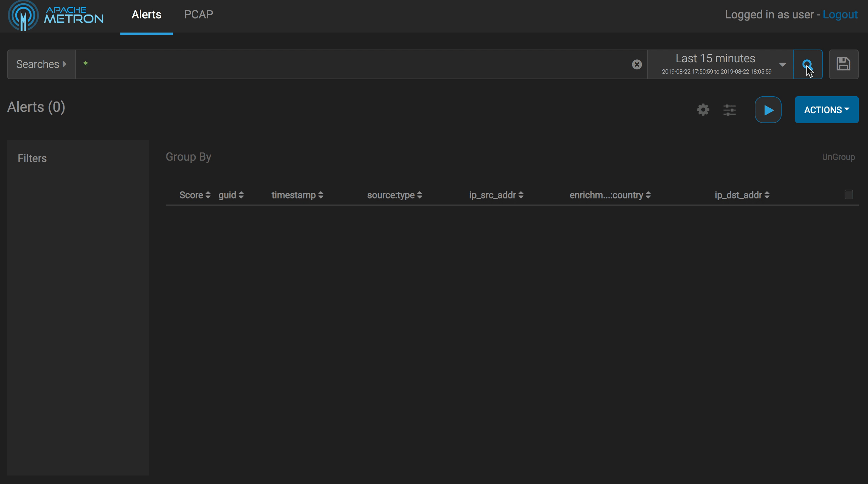Expand the Searches panel
Viewport: 868px width, 484px height.
(41, 64)
